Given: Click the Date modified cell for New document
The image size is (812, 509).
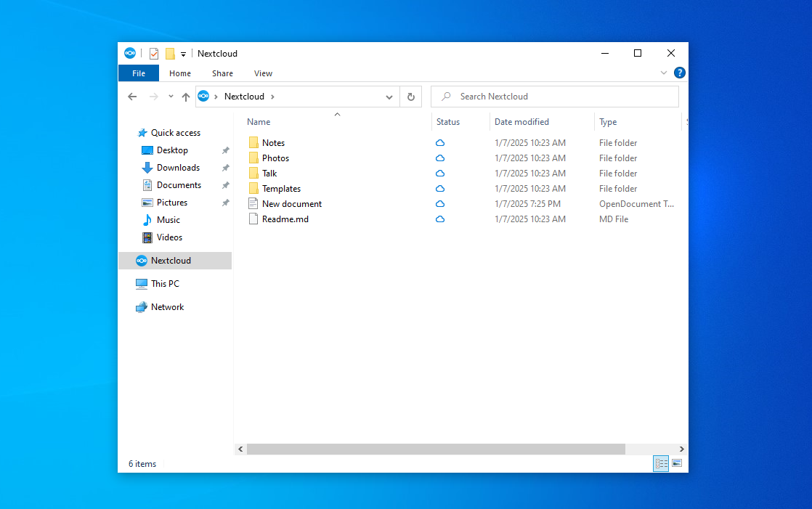Looking at the screenshot, I should pos(527,204).
